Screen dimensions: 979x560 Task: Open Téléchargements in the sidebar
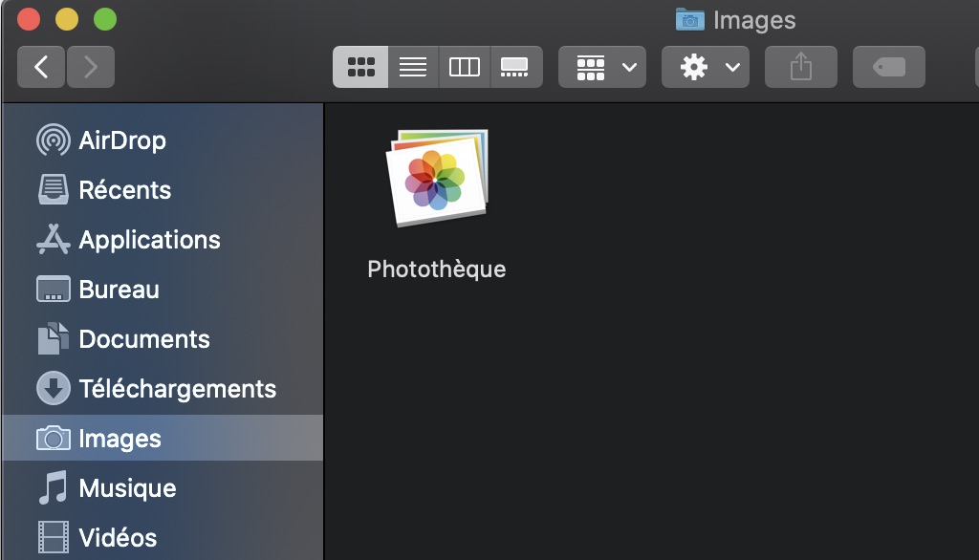click(x=177, y=389)
